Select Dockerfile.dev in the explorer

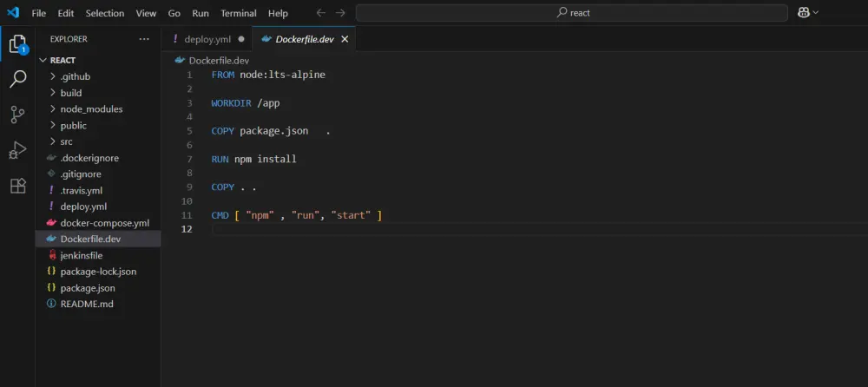click(99, 239)
